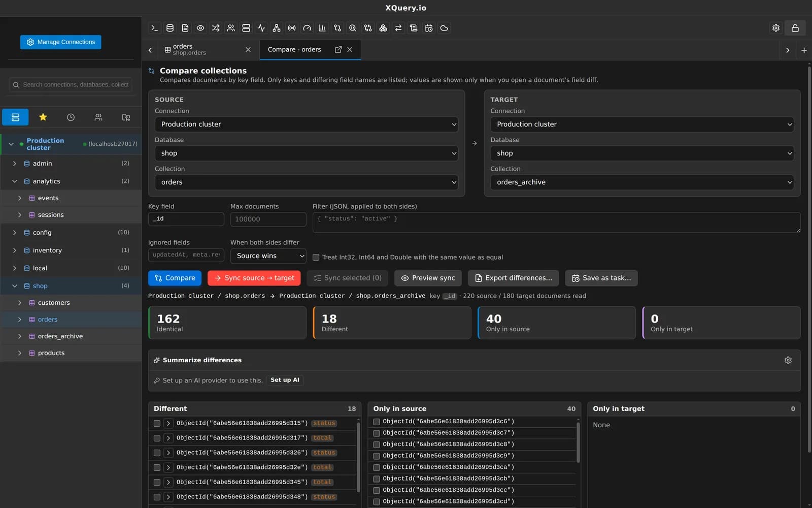Click the activity pulse toolbar icon
Screen dimensions: 812x508
point(261,28)
